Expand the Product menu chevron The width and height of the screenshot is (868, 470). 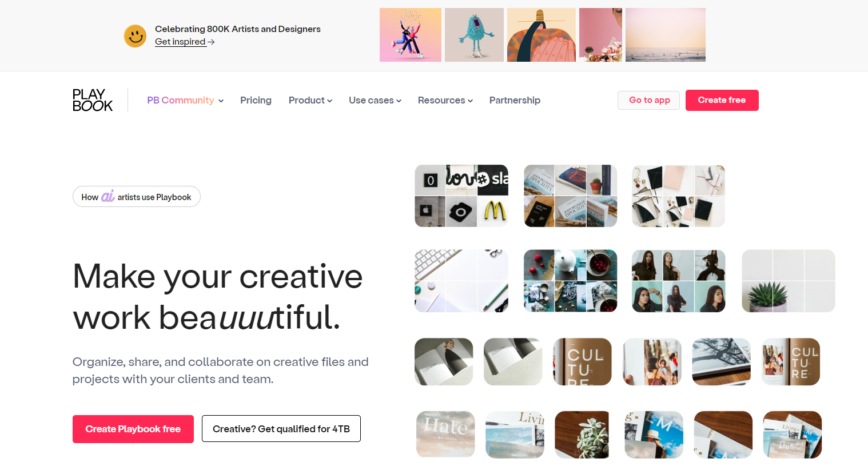[329, 101]
